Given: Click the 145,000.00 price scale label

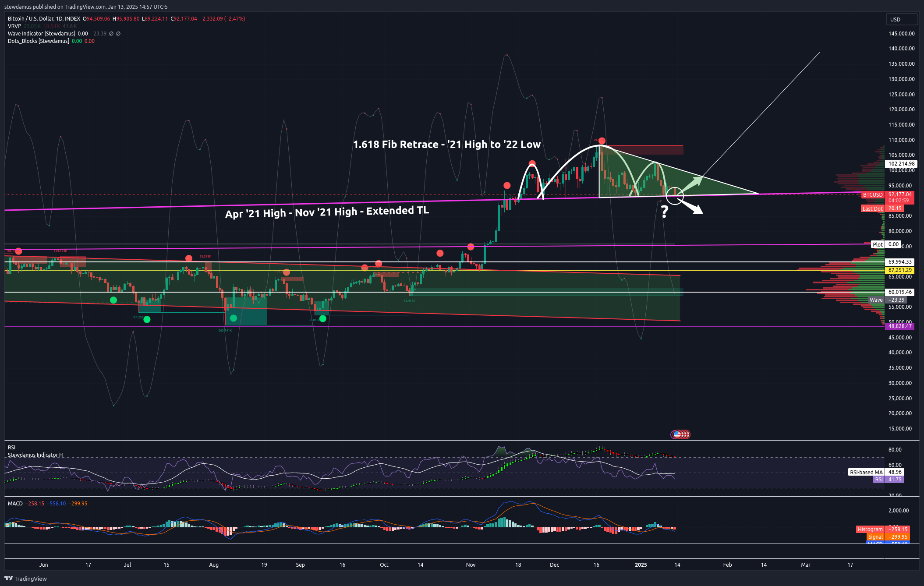Looking at the screenshot, I should [x=901, y=34].
